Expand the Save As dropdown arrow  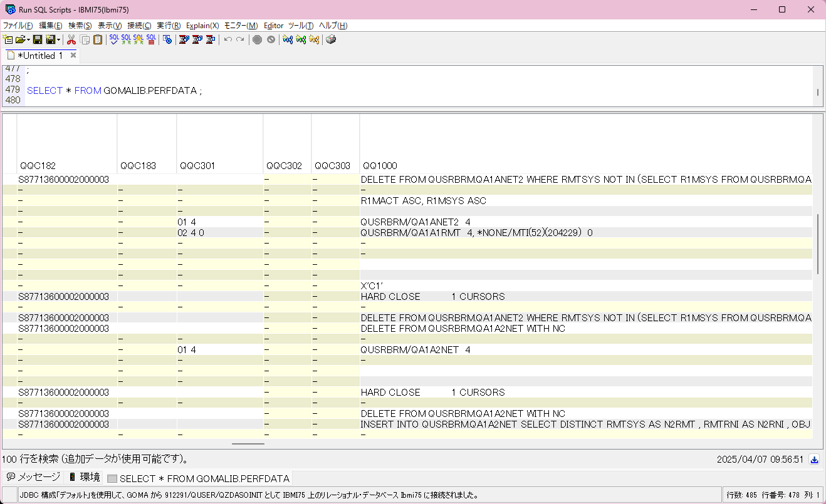(58, 39)
